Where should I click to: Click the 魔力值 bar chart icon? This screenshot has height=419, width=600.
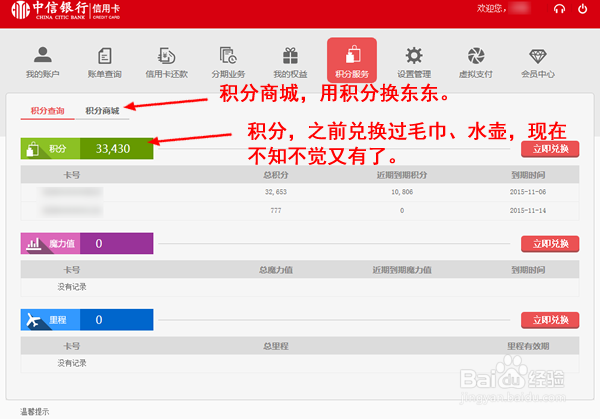pos(34,243)
